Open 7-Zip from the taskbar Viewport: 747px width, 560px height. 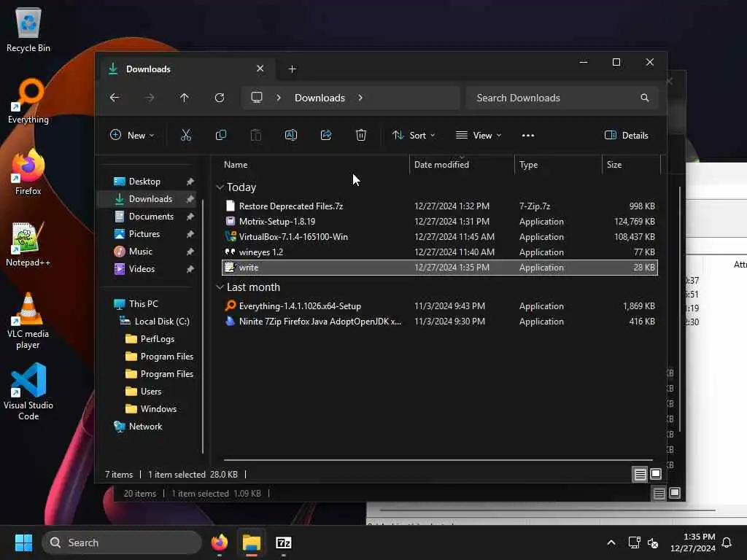[284, 542]
